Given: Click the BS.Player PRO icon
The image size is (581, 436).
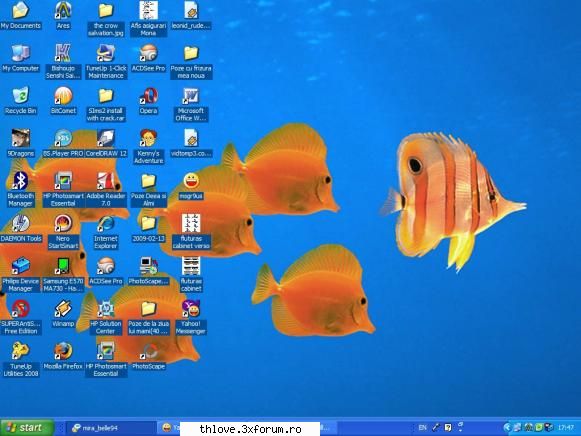Looking at the screenshot, I should (63, 143).
